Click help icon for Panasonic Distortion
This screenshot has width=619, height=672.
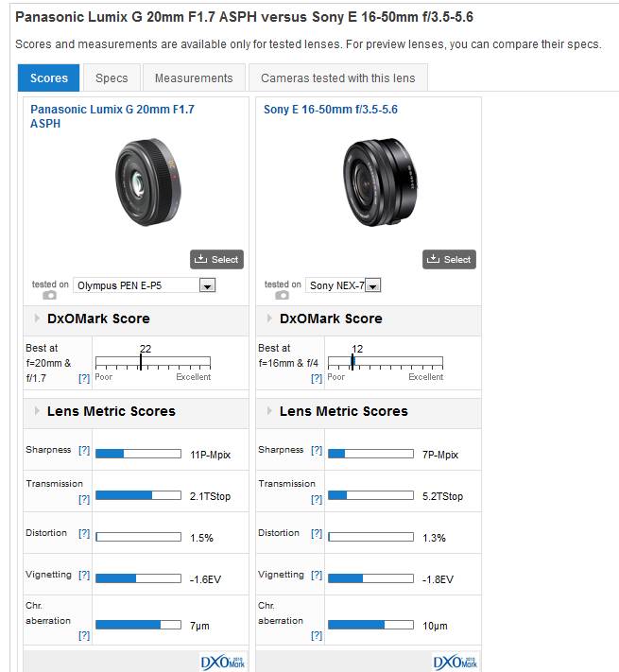click(x=84, y=534)
